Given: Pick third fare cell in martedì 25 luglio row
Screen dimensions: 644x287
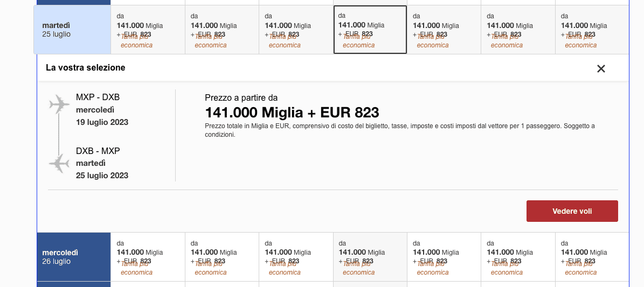Looking at the screenshot, I should point(296,30).
